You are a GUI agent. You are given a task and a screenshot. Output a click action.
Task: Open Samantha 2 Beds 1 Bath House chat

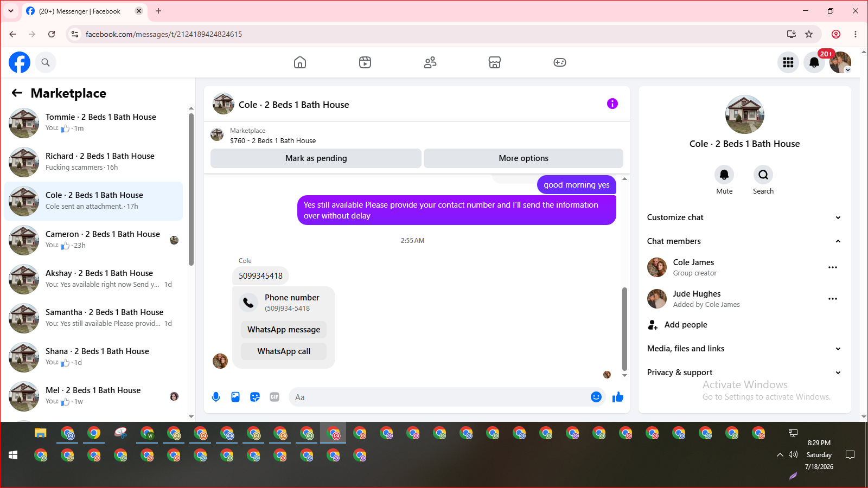(94, 318)
